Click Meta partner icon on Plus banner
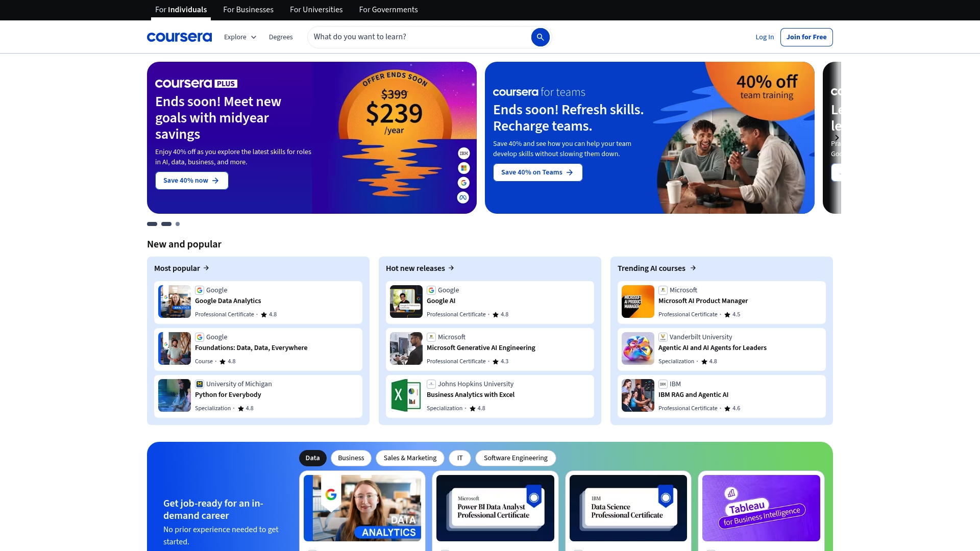Viewport: 980px width, 551px height. 463,197
